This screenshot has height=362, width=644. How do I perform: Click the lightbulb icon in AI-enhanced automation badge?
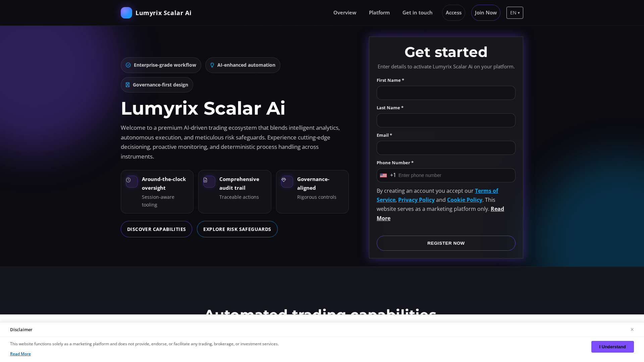pyautogui.click(x=212, y=65)
